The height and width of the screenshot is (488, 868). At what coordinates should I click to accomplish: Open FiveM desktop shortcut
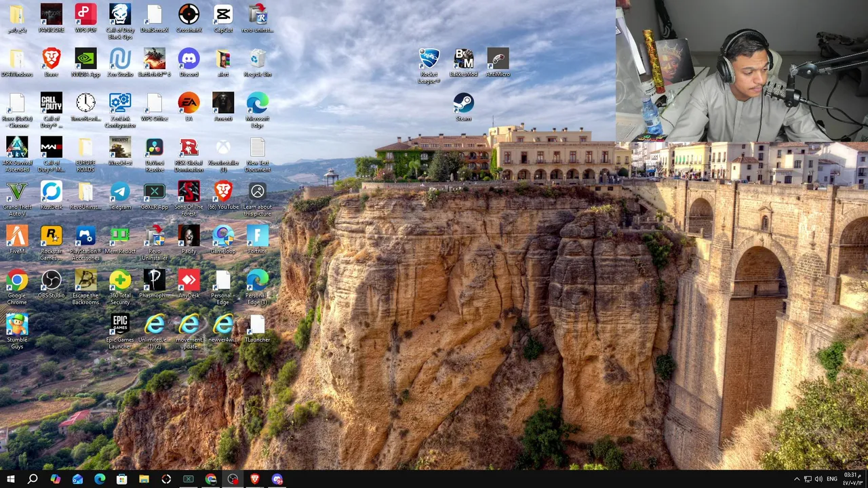(17, 239)
